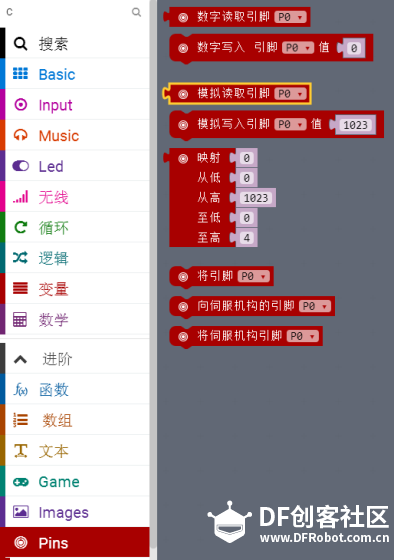
Task: Select the Images category
Action: (x=75, y=512)
